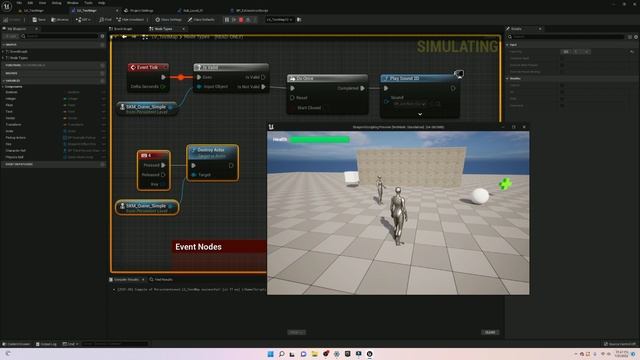Expand the EventGraph tree item
The image size is (640, 360).
(x=4, y=51)
